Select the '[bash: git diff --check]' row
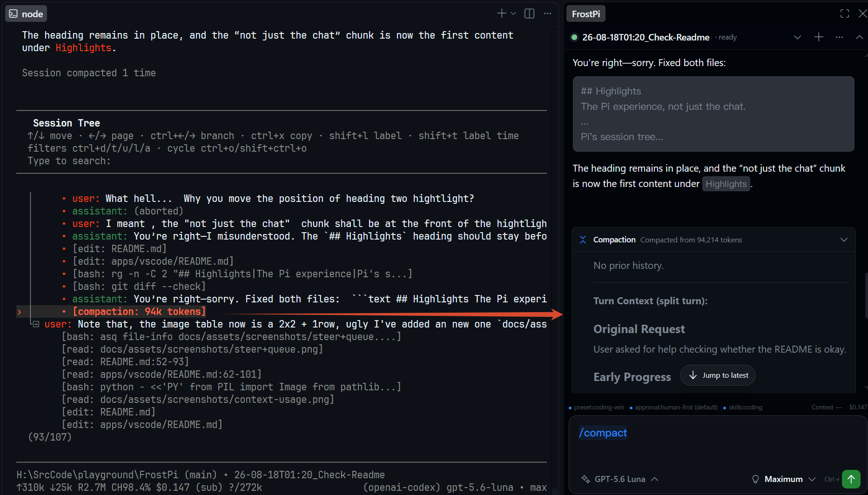Image resolution: width=868 pixels, height=495 pixels. (x=139, y=287)
